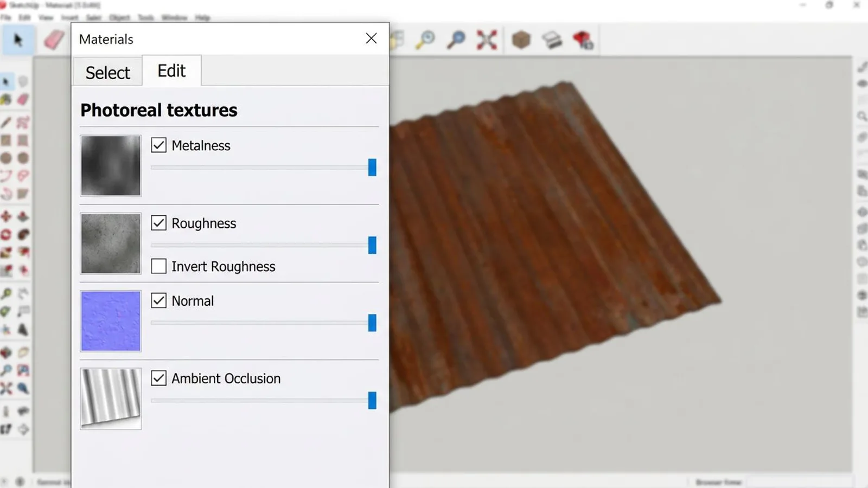This screenshot has height=488, width=868.
Task: Click the Zoom magnifier tool with plus
Action: point(426,40)
